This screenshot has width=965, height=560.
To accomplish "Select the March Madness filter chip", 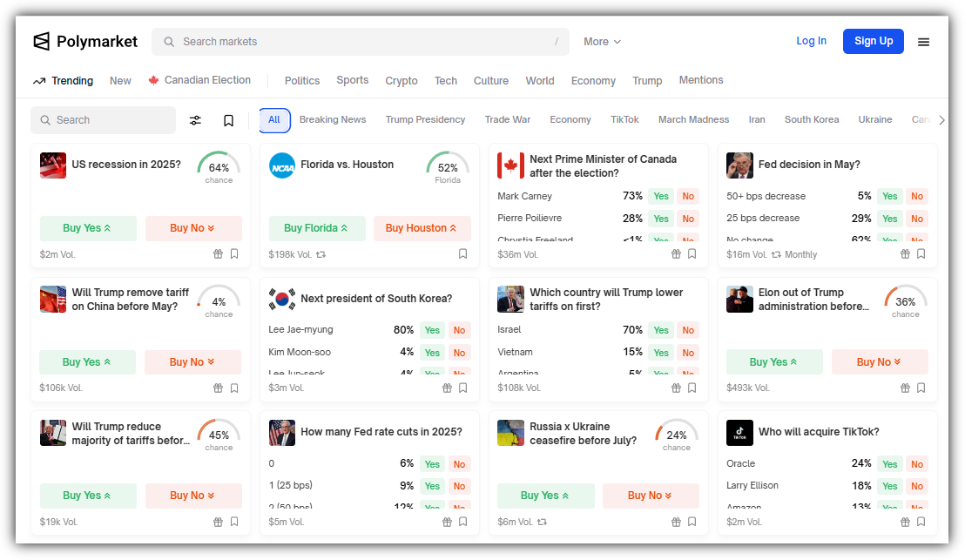I will pos(693,119).
